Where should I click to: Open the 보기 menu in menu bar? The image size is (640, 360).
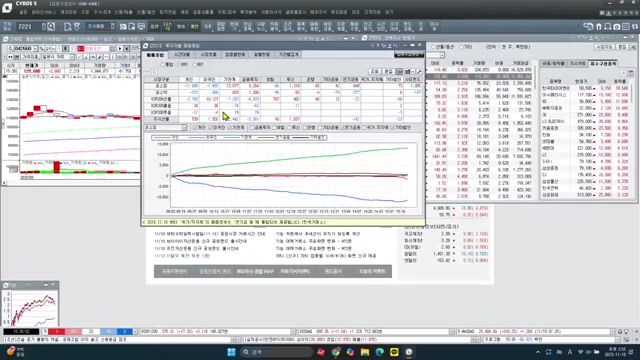tap(389, 13)
